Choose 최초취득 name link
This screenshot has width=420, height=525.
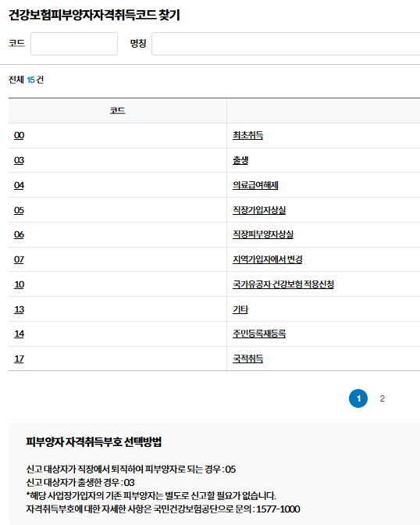tap(248, 135)
